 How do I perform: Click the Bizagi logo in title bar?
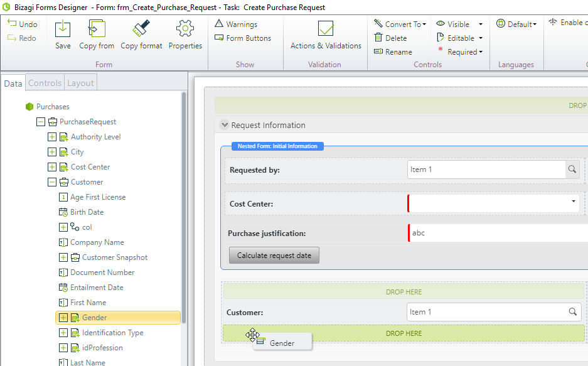point(6,7)
